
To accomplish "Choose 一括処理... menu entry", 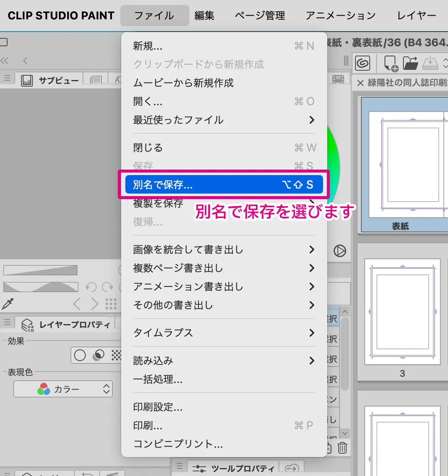I will click(x=224, y=379).
